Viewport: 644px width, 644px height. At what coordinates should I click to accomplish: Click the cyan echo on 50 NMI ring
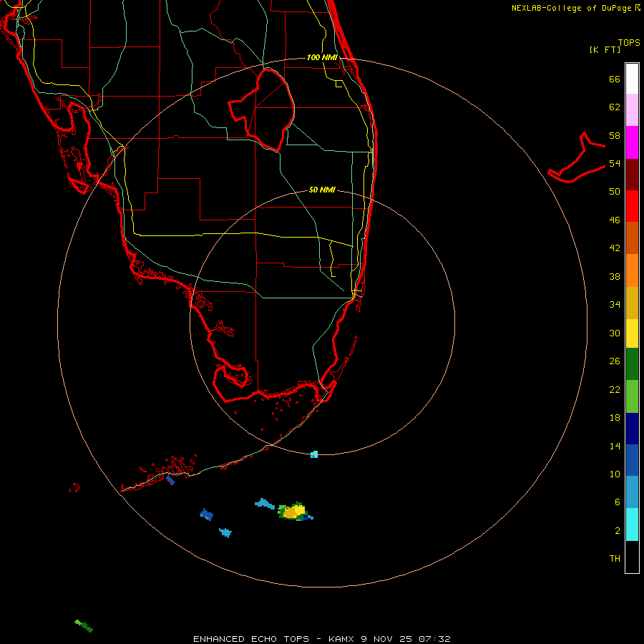tap(314, 454)
